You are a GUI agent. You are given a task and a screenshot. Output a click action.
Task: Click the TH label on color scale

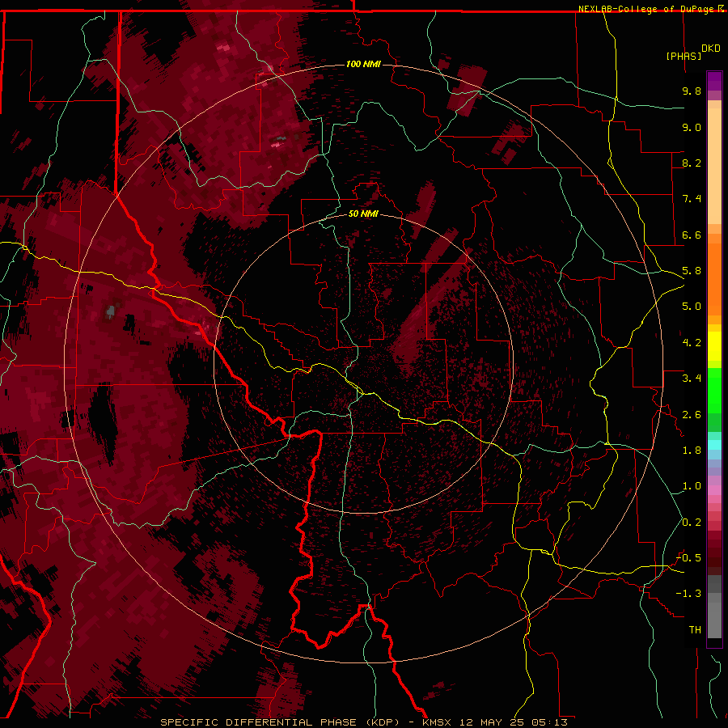[x=695, y=630]
